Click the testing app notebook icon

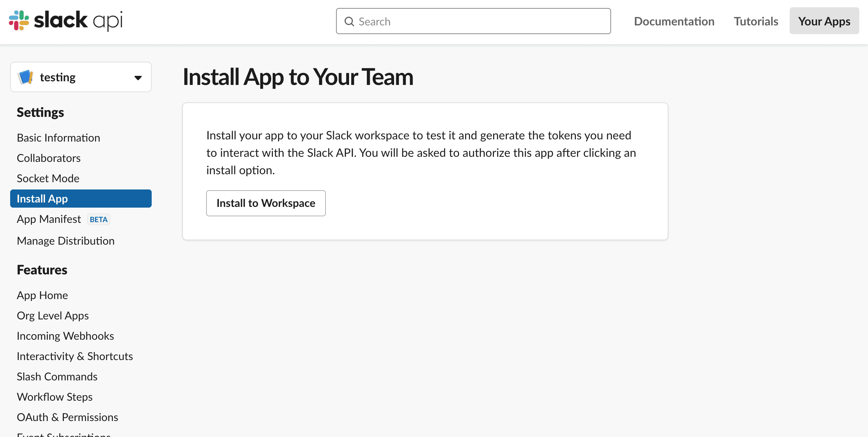[26, 77]
